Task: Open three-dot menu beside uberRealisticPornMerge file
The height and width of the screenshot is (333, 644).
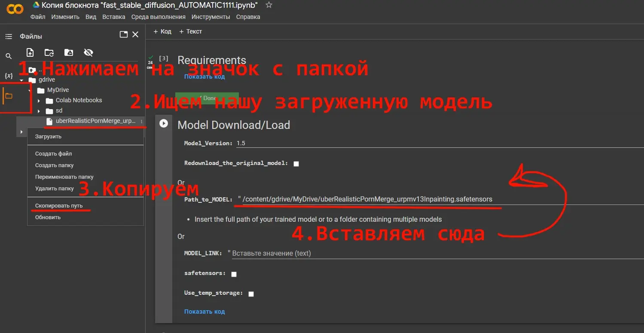Action: coord(141,122)
